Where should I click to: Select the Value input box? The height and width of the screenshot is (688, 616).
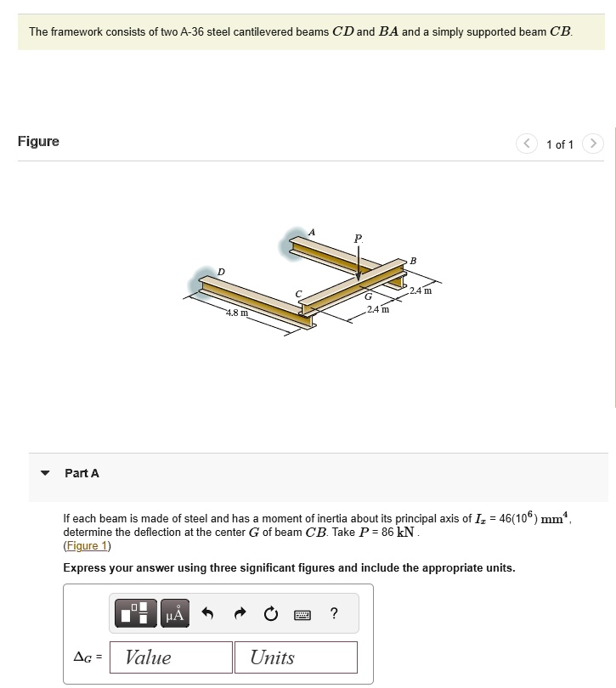click(170, 657)
